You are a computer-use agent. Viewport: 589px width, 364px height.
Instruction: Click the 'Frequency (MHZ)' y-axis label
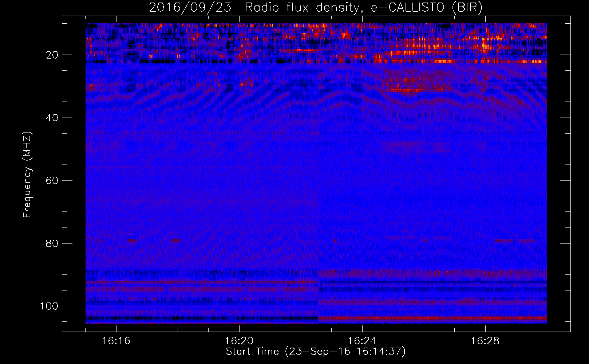click(x=27, y=175)
